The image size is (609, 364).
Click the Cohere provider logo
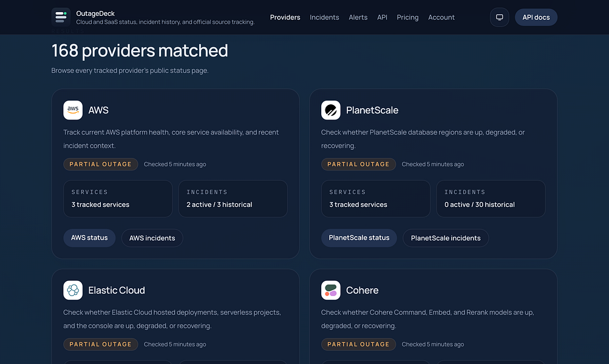[x=331, y=290]
